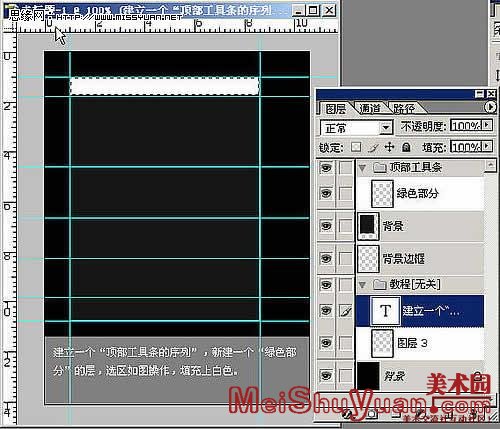Open the fill 填充 slider arrow

click(487, 146)
